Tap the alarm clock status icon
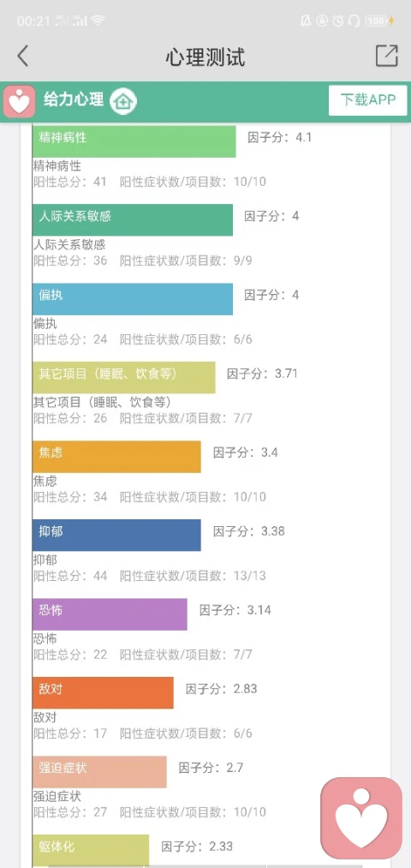Screen dimensions: 411x868 point(338,21)
